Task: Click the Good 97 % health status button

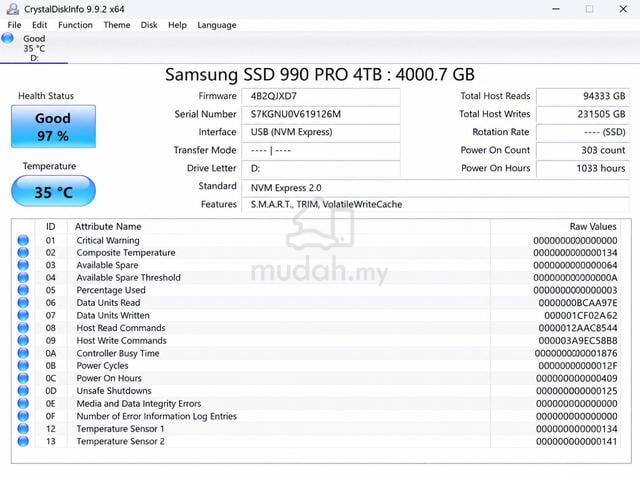Action: click(53, 127)
